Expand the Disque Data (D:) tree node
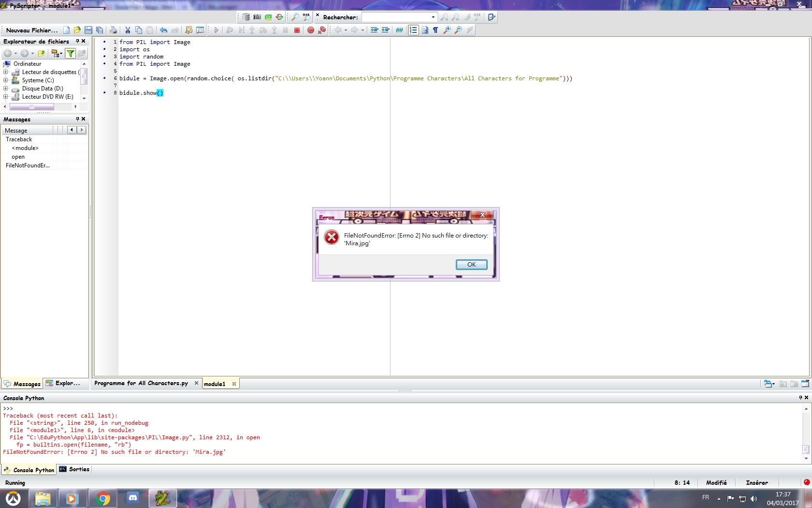The width and height of the screenshot is (812, 508). click(x=5, y=89)
